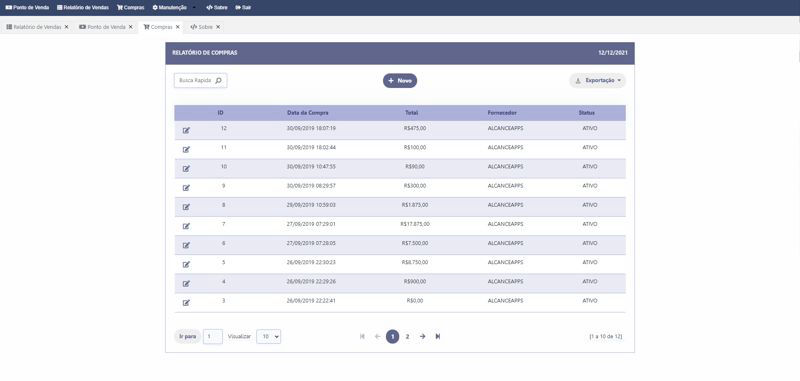
Task: Click the Novo button
Action: click(400, 81)
